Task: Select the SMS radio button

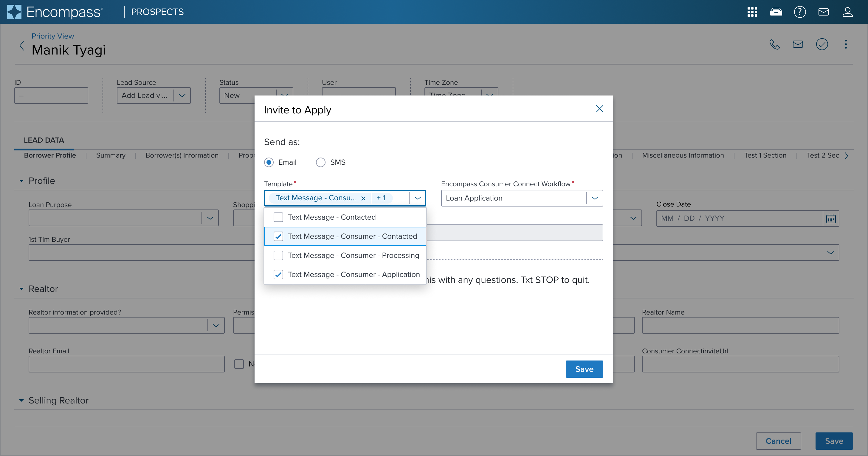Action: (320, 162)
